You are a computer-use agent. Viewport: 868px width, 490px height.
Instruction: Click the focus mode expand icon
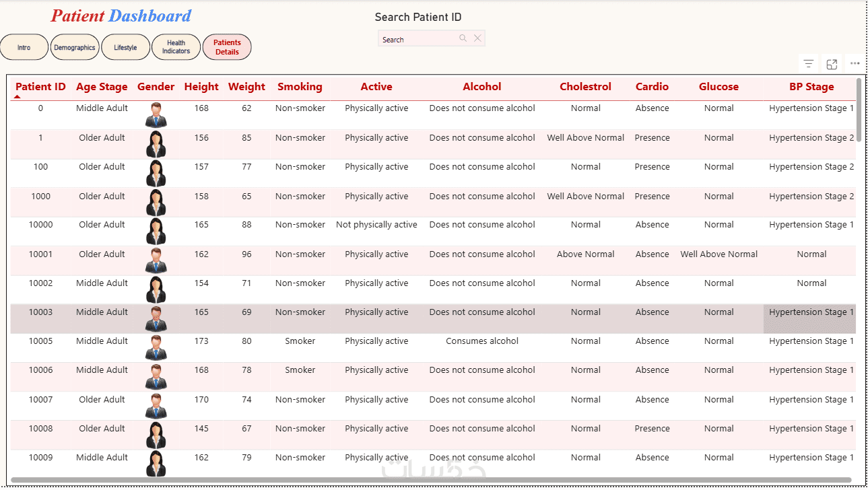point(832,64)
